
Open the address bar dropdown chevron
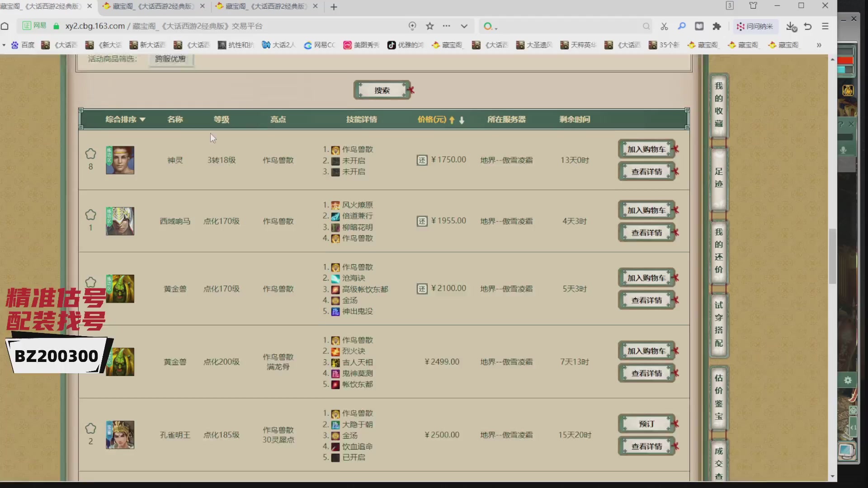tap(464, 26)
